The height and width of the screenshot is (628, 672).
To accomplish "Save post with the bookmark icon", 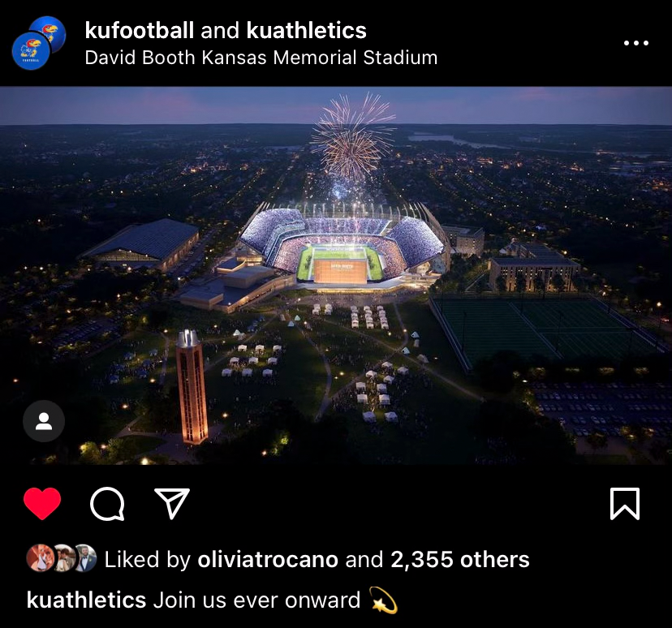I will 625,504.
